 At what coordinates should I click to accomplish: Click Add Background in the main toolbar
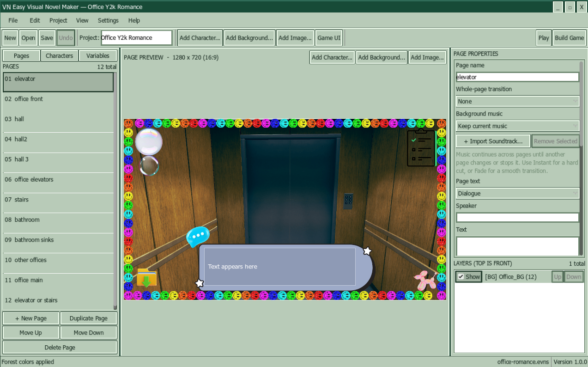pos(249,38)
